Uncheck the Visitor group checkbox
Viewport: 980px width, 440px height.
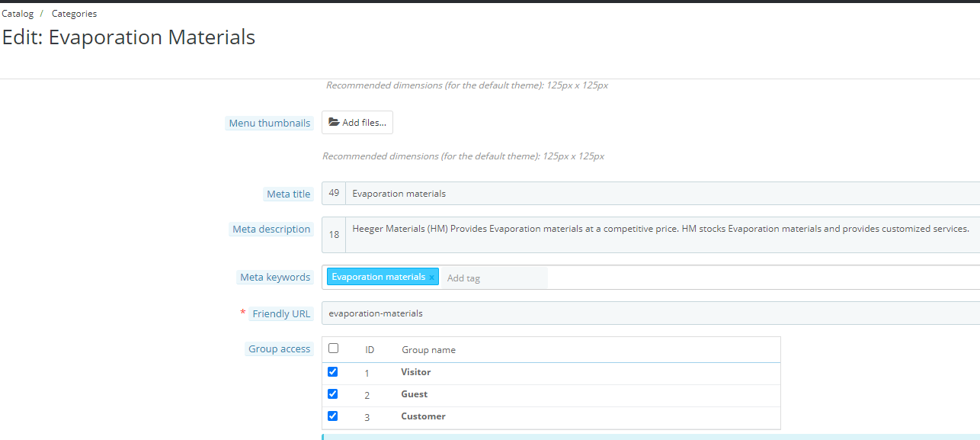tap(332, 372)
